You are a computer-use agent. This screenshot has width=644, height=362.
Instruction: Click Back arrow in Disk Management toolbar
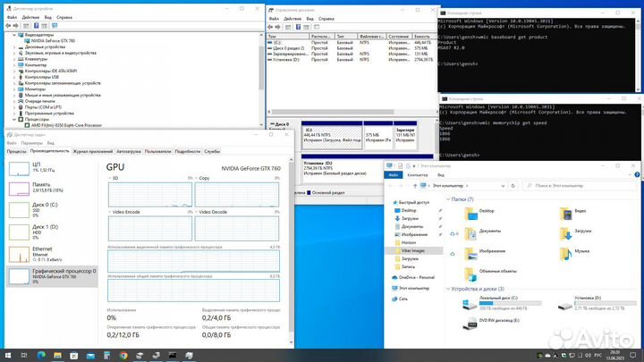pos(270,27)
